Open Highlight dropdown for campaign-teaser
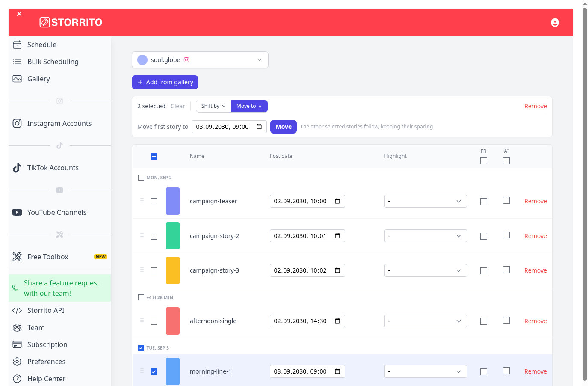The width and height of the screenshot is (588, 386). click(425, 201)
